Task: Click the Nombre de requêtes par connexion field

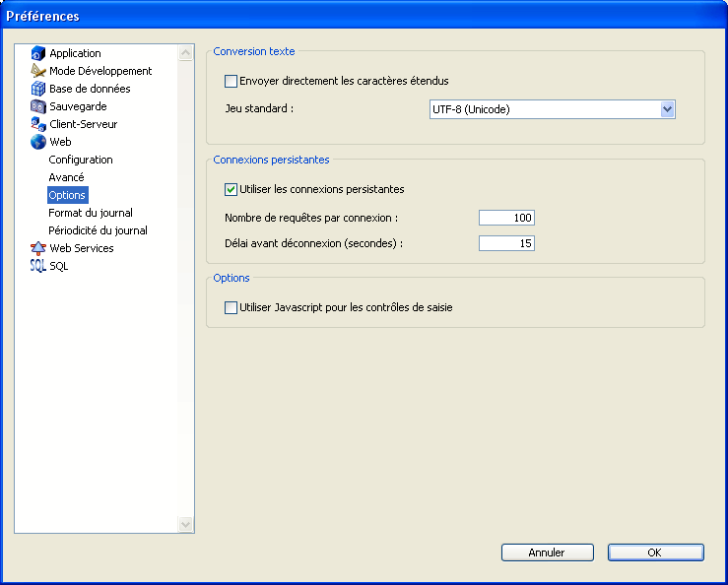Action: click(x=506, y=218)
